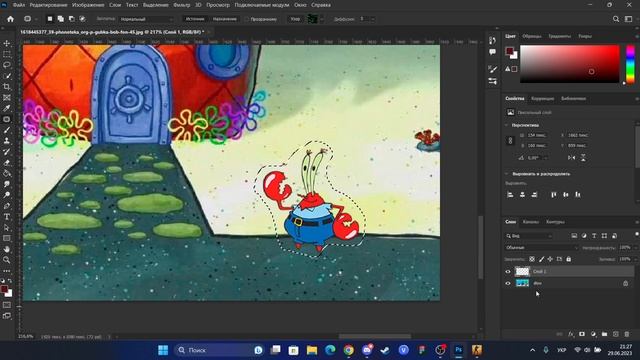Select the Hand tool

pos(7,249)
